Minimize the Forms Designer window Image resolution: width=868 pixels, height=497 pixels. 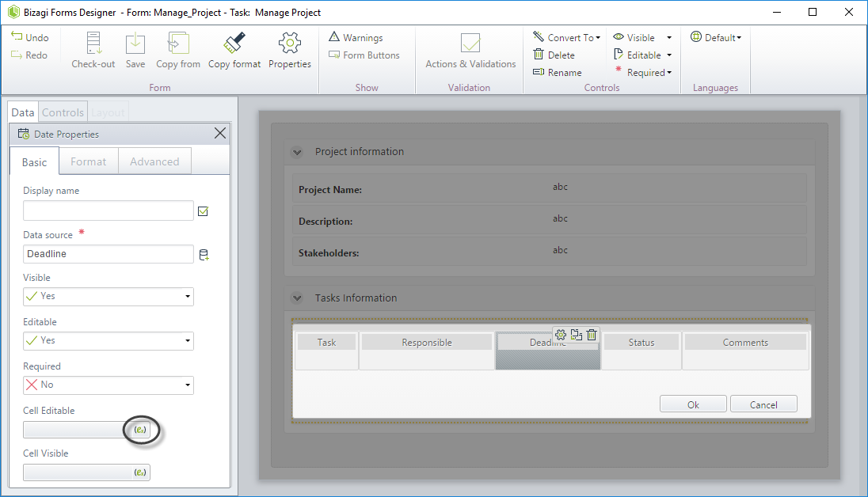pyautogui.click(x=776, y=12)
